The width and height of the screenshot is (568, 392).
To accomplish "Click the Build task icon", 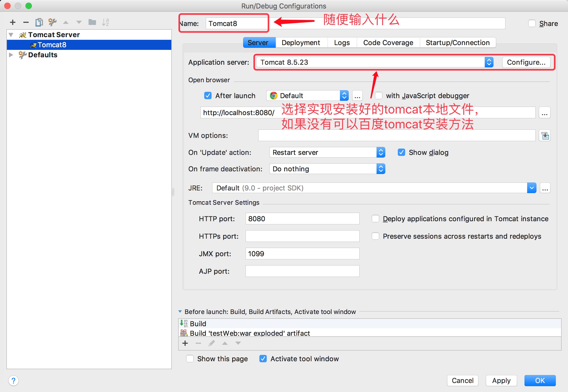I will 184,323.
